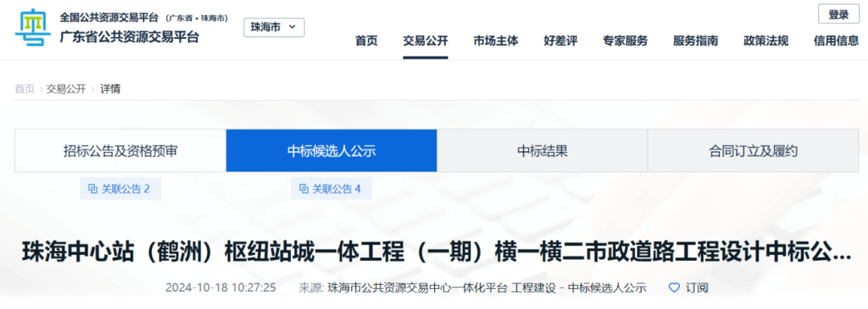868x309 pixels.
Task: Click the source text 珠海市公共资源交易中心一体化平台
Action: (417, 288)
